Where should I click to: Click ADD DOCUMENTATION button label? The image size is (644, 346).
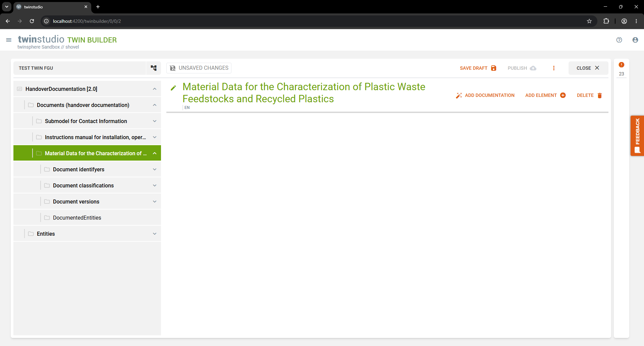490,96
